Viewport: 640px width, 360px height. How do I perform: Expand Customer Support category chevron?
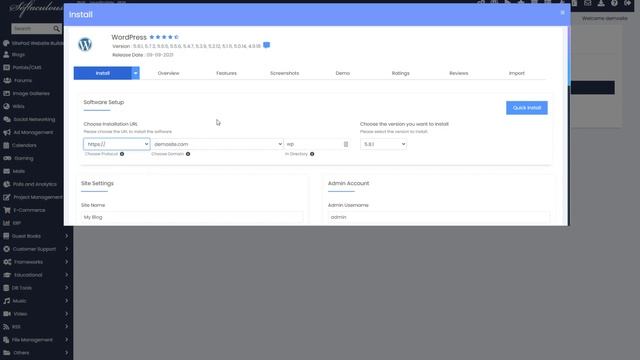point(67,249)
